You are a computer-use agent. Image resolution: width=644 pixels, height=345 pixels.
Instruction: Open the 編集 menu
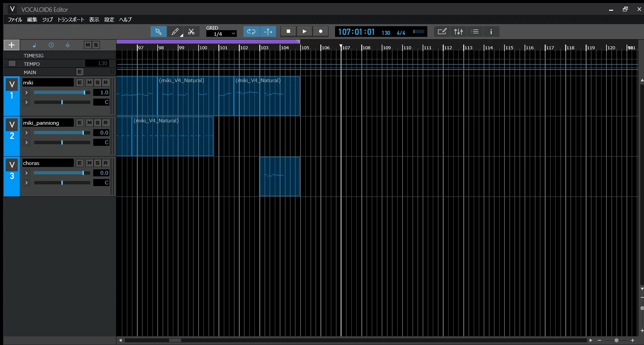tap(32, 19)
